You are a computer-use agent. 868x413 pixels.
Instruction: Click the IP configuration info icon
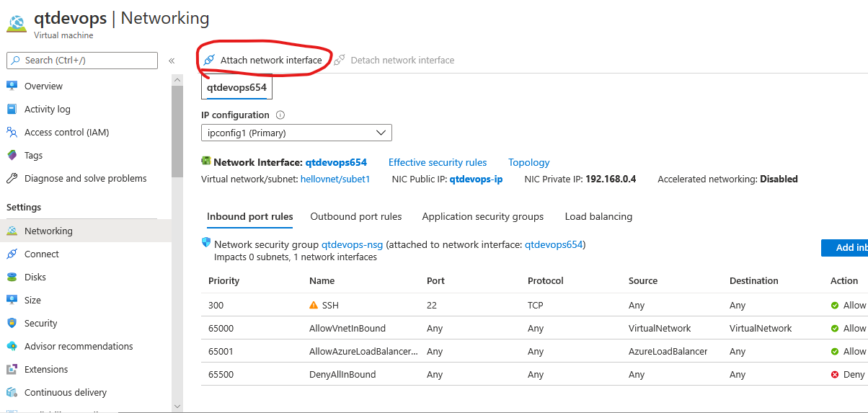280,115
